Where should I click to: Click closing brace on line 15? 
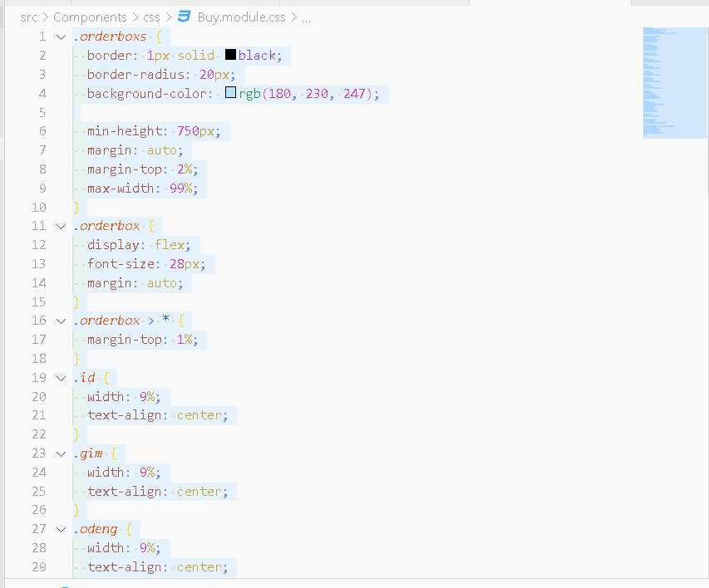76,302
